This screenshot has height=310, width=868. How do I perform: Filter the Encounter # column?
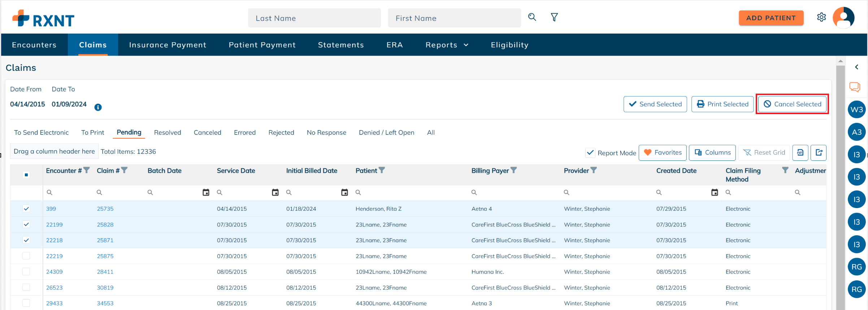[87, 170]
